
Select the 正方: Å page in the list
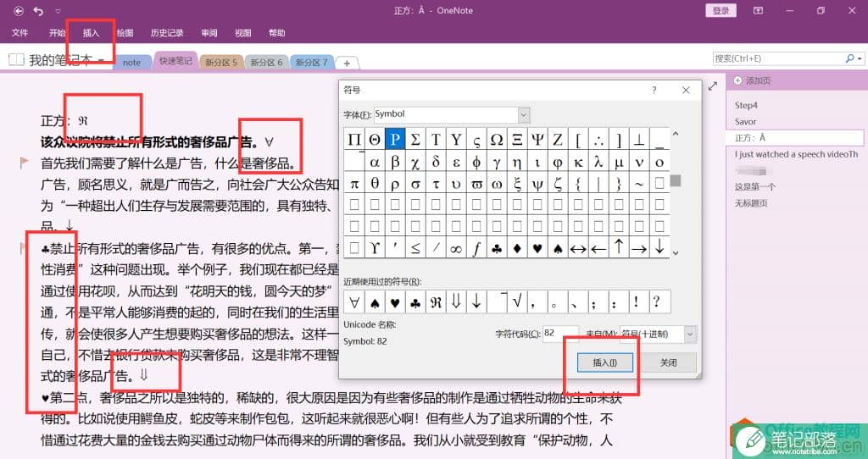[794, 138]
